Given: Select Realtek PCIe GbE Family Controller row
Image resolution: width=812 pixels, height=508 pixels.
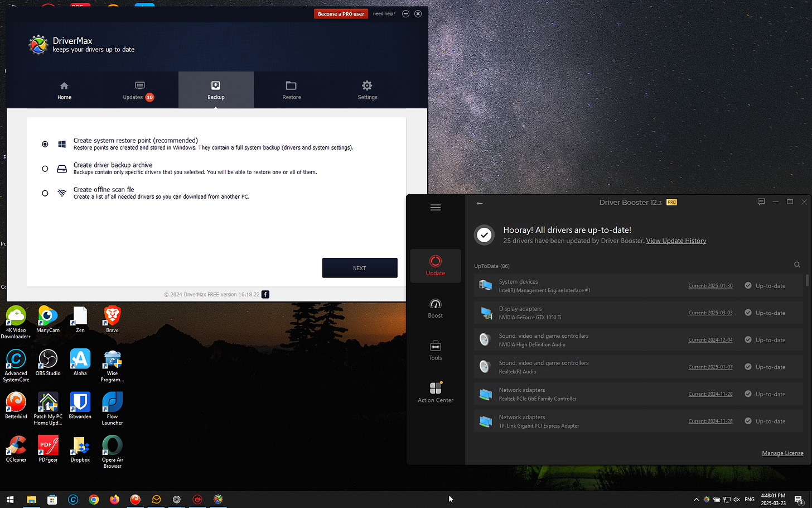Looking at the screenshot, I should pyautogui.click(x=639, y=394).
